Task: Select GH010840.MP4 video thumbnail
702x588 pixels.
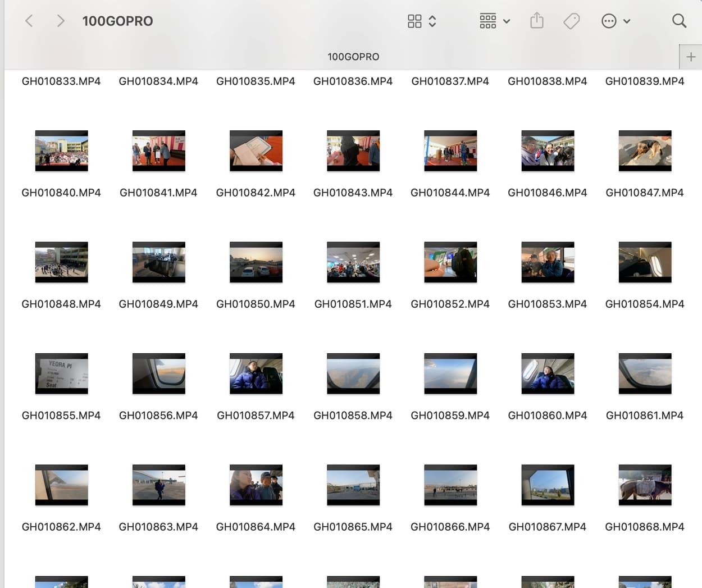Action: tap(62, 151)
